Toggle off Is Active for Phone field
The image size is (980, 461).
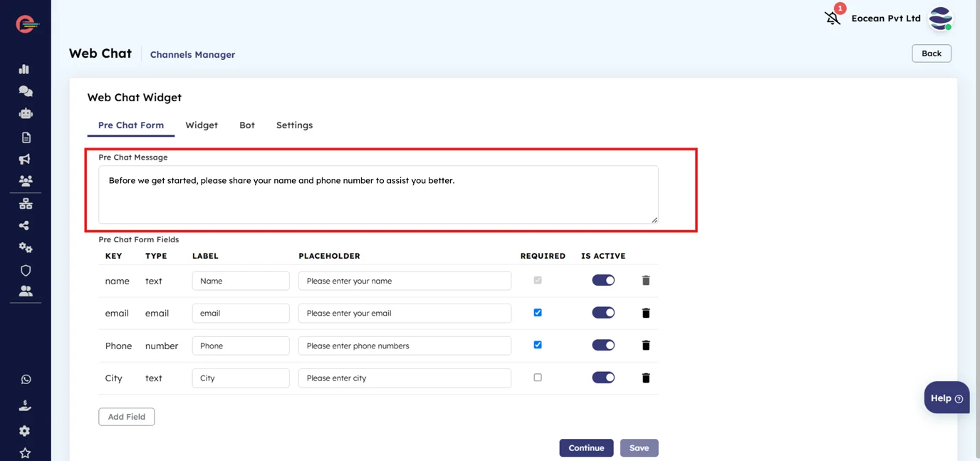point(603,346)
